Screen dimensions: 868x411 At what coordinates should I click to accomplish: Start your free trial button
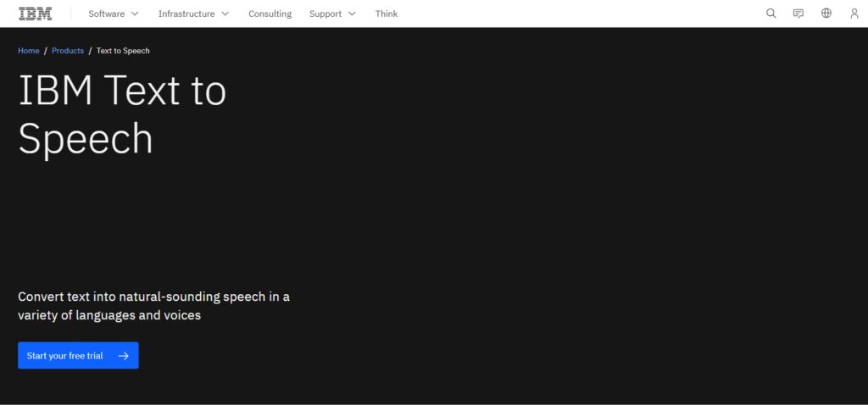[78, 356]
